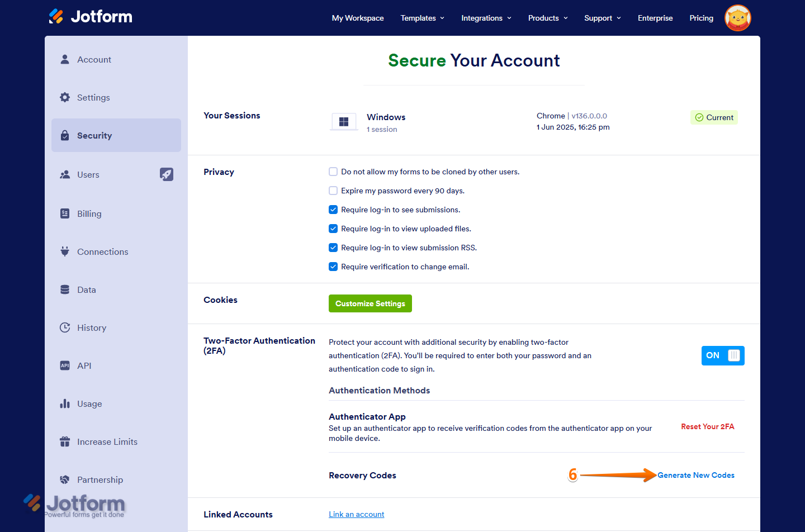Image resolution: width=805 pixels, height=532 pixels.
Task: Open your profile avatar
Action: (737, 18)
